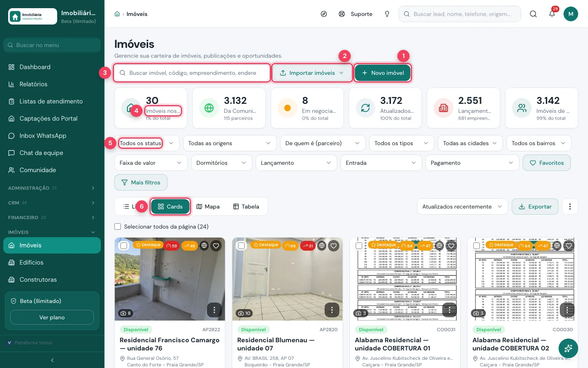Open options menu on Residencial Blumenau photo

click(x=332, y=310)
